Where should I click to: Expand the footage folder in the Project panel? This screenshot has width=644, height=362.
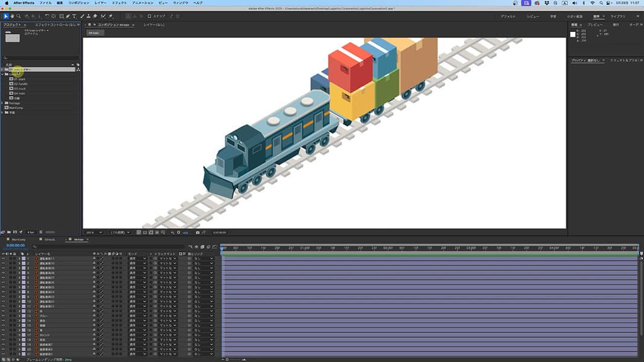(3, 103)
